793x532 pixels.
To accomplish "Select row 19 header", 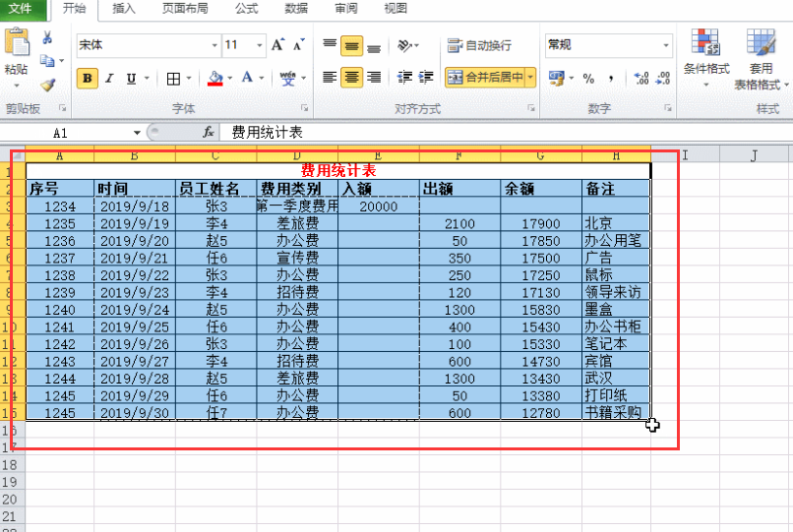I will [x=12, y=482].
